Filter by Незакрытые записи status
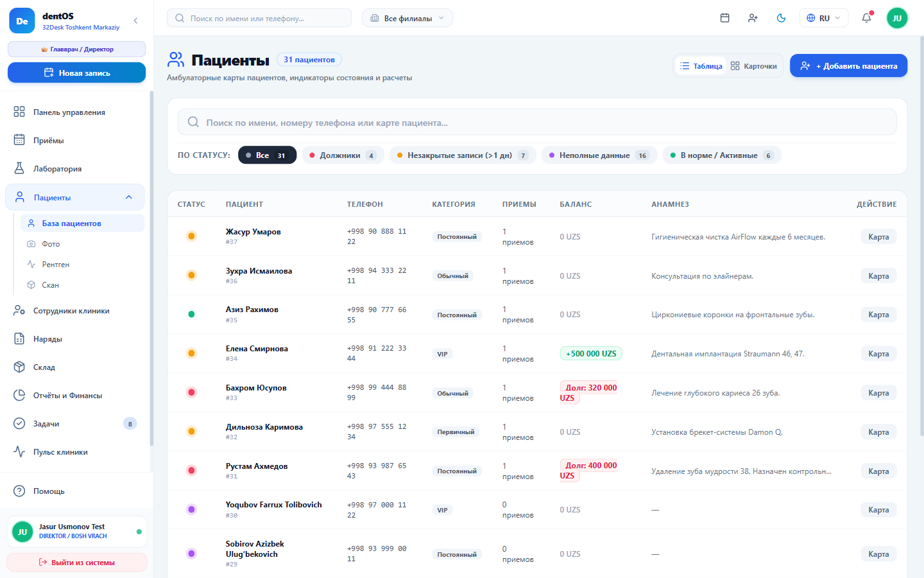This screenshot has width=924, height=578. click(x=463, y=155)
